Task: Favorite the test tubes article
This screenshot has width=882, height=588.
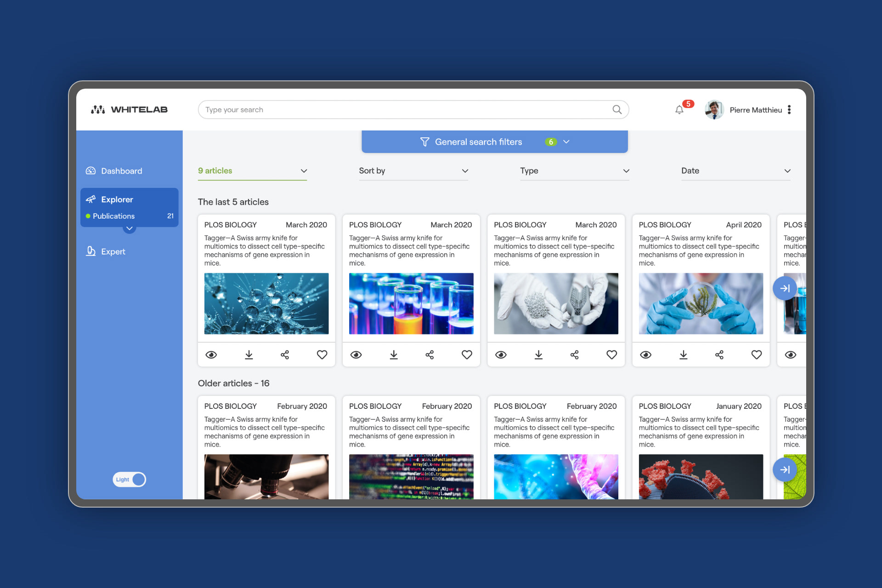Action: point(467,355)
